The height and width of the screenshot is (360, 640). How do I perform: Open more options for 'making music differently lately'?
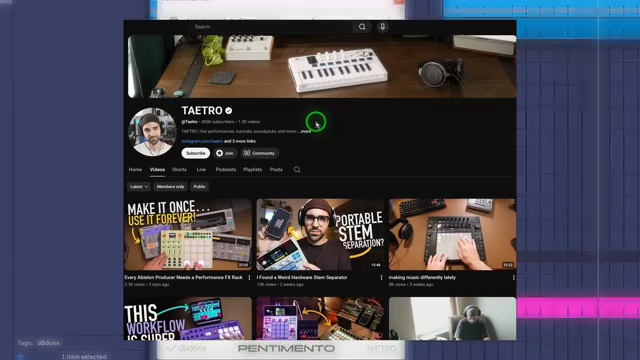point(513,278)
